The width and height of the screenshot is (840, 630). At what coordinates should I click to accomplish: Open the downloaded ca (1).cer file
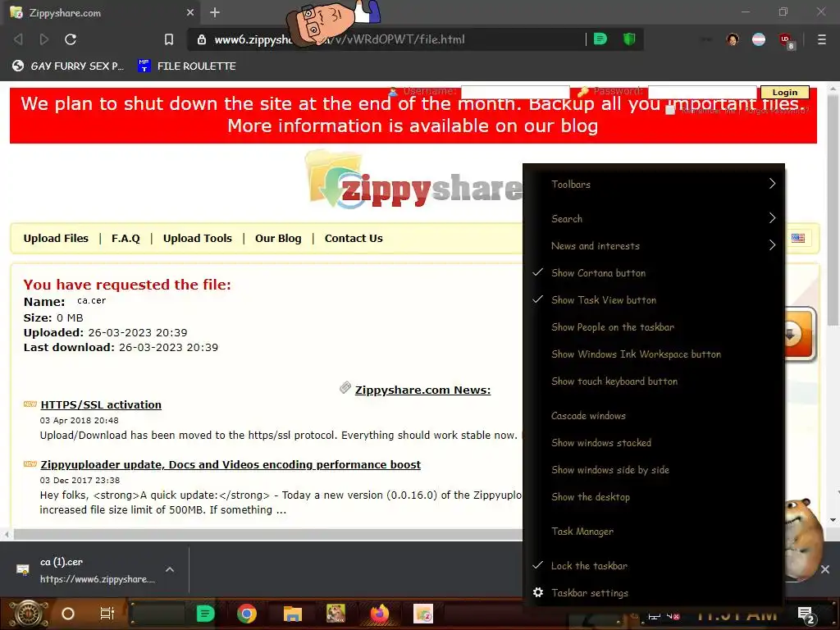pyautogui.click(x=84, y=570)
